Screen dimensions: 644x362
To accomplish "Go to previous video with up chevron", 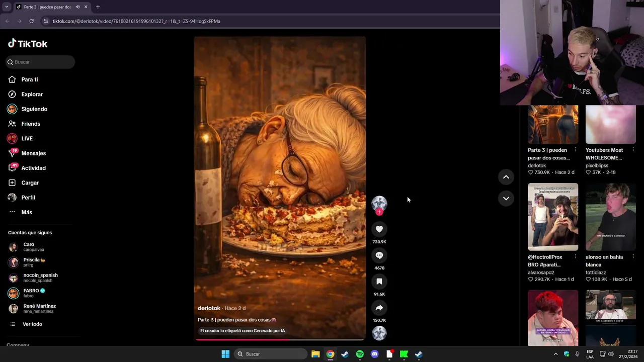I will pyautogui.click(x=506, y=177).
